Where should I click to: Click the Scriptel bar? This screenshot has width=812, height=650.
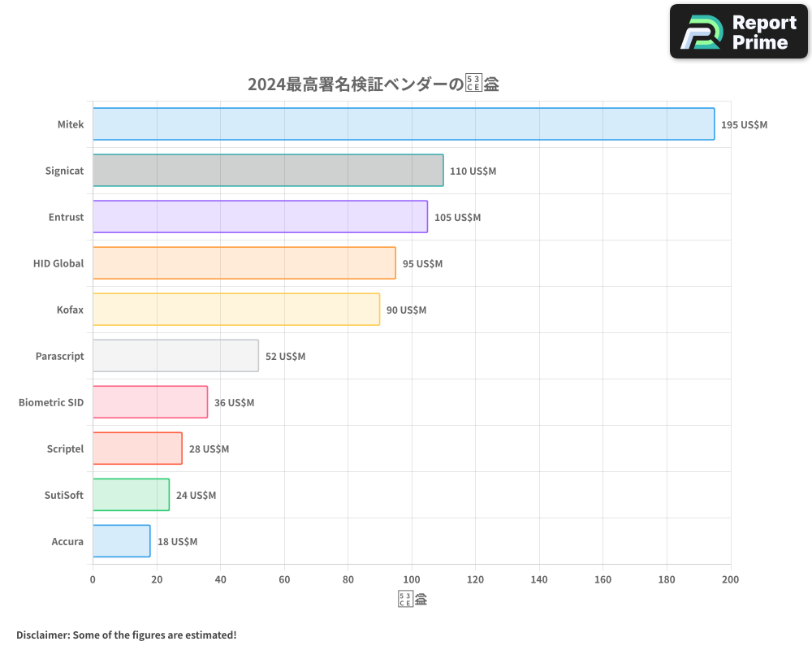pos(138,448)
